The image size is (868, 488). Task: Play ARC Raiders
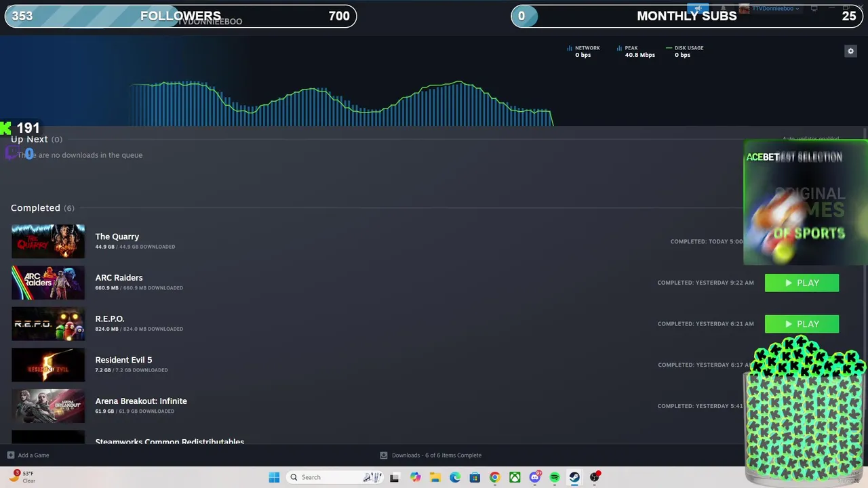point(802,283)
